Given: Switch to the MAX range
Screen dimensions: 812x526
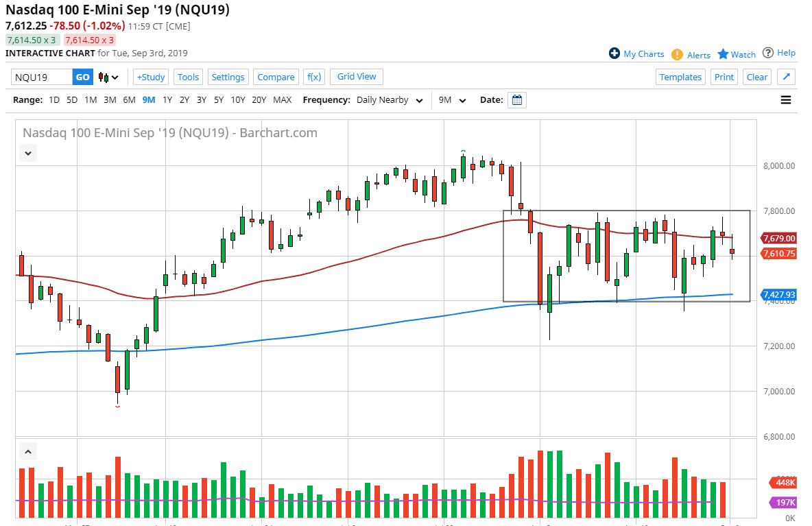Looking at the screenshot, I should (282, 99).
